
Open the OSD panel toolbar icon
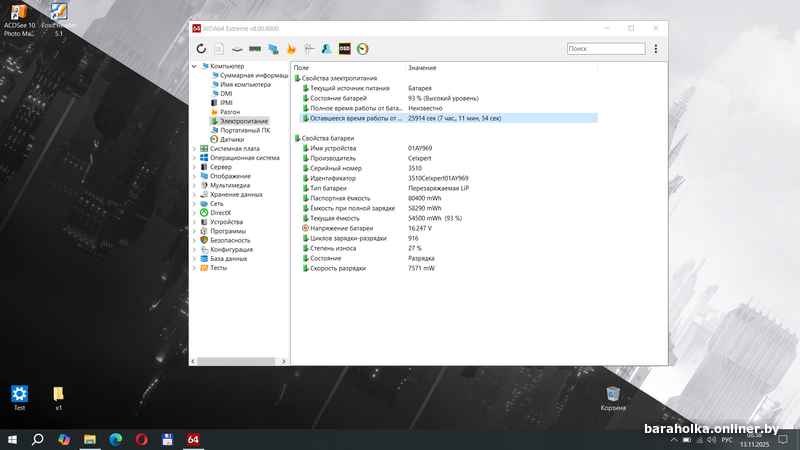tap(344, 48)
